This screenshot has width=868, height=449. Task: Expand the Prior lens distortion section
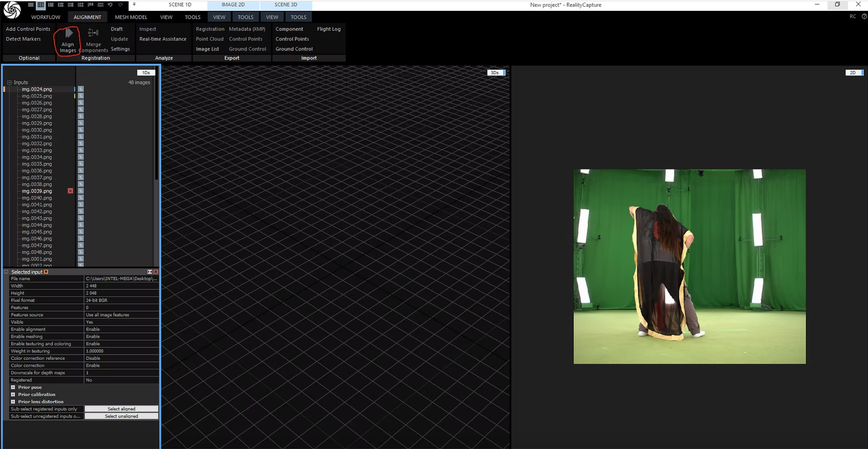point(13,402)
